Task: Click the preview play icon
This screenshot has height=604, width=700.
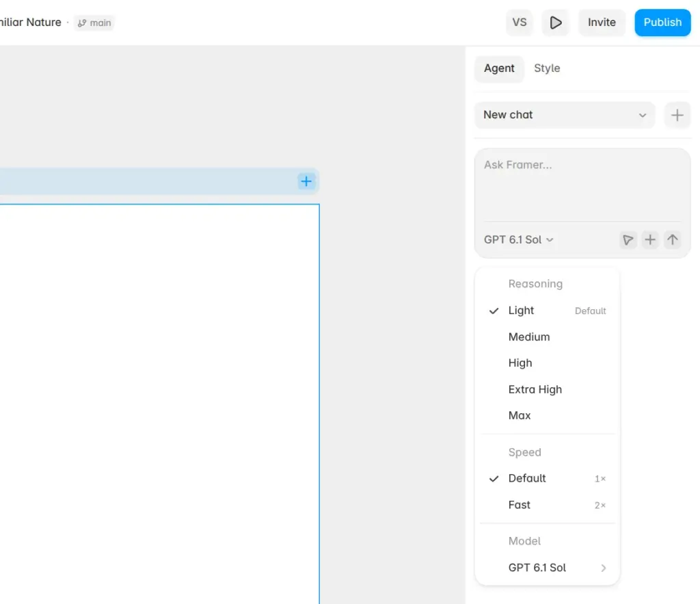Action: tap(555, 23)
